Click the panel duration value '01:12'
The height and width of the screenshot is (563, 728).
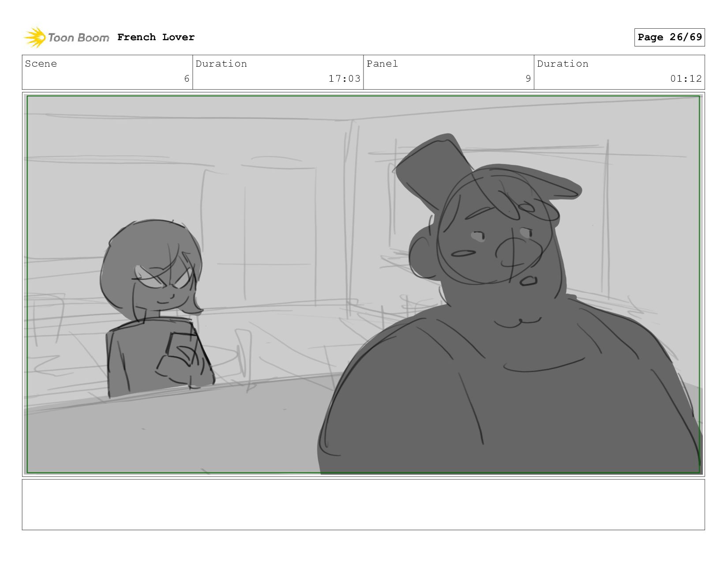tap(686, 79)
